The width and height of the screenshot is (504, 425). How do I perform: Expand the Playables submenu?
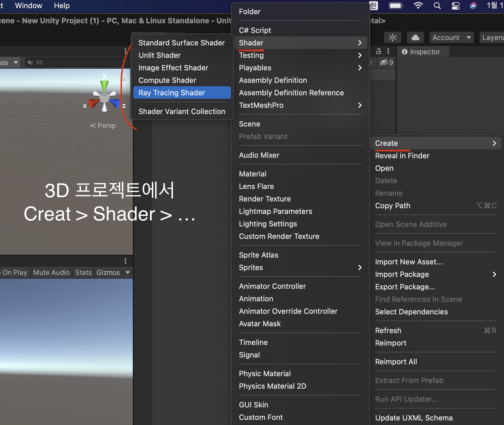301,68
